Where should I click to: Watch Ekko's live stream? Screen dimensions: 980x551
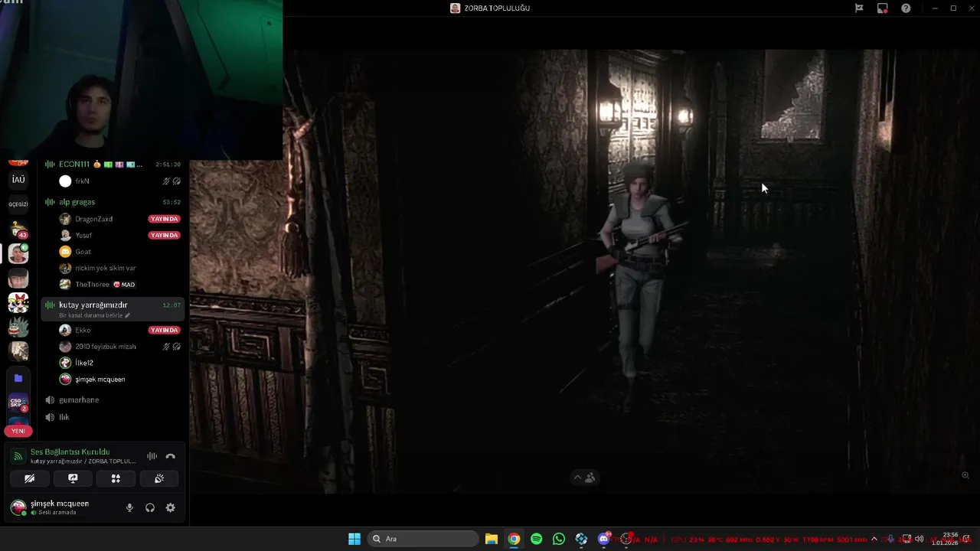(x=164, y=330)
